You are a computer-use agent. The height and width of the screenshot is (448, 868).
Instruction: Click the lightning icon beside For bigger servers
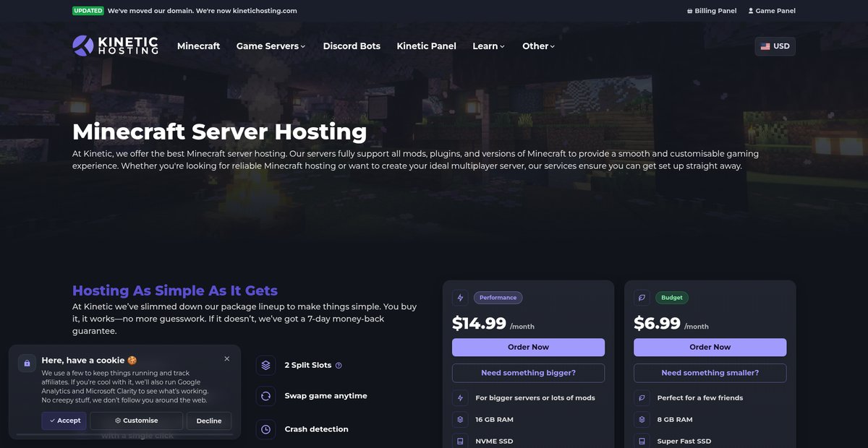coord(460,398)
